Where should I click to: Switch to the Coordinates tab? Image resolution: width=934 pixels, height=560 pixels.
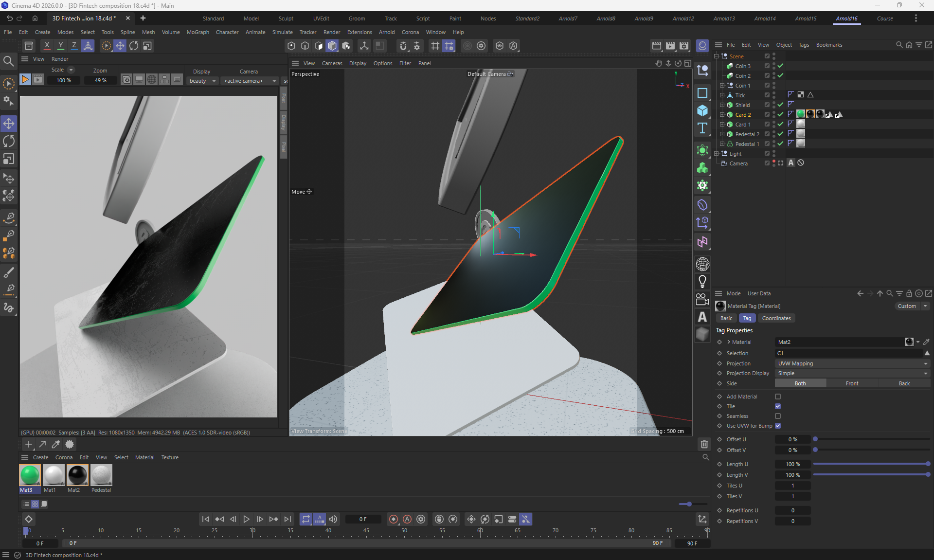(x=776, y=318)
